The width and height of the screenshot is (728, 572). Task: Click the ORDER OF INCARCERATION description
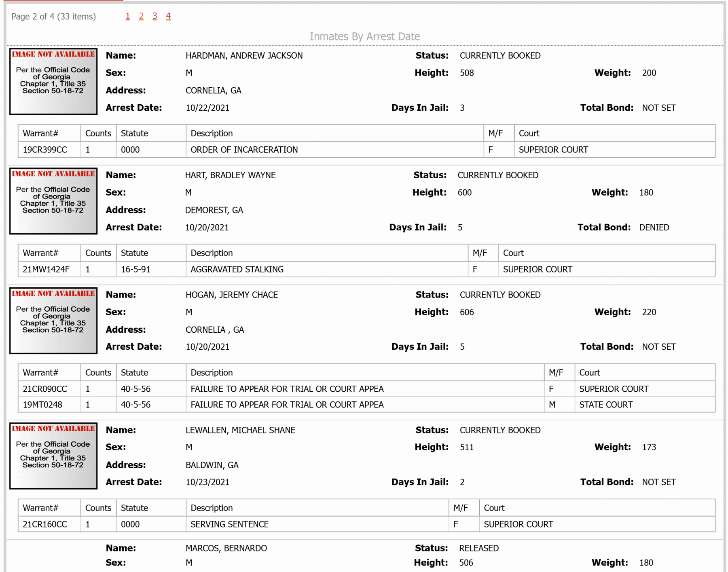(244, 150)
